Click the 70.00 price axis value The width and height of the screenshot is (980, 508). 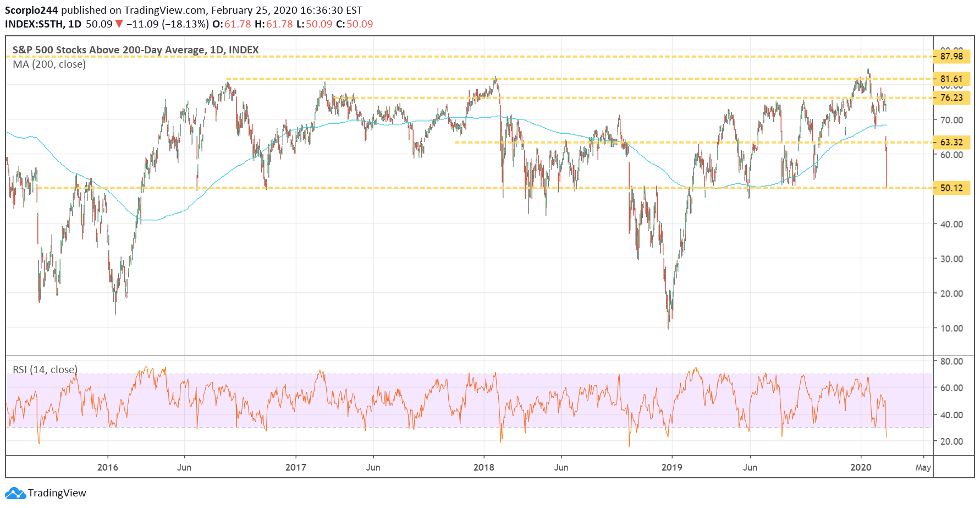coord(951,120)
